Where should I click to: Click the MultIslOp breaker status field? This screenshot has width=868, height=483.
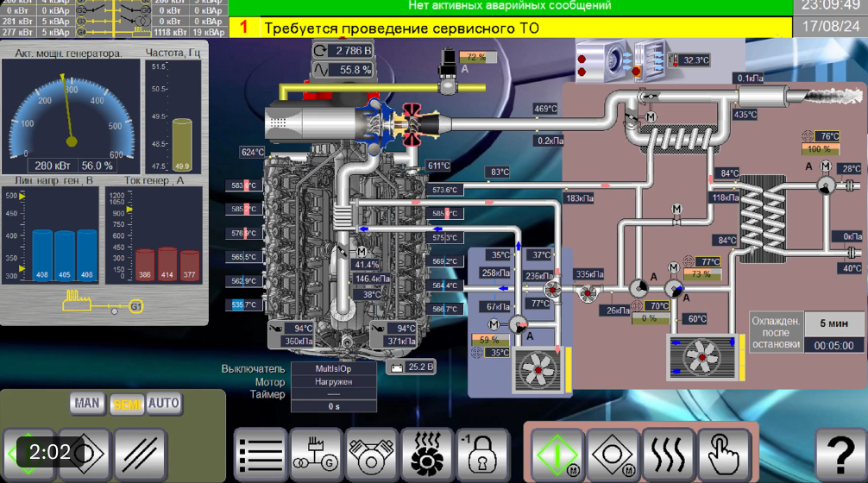(333, 368)
